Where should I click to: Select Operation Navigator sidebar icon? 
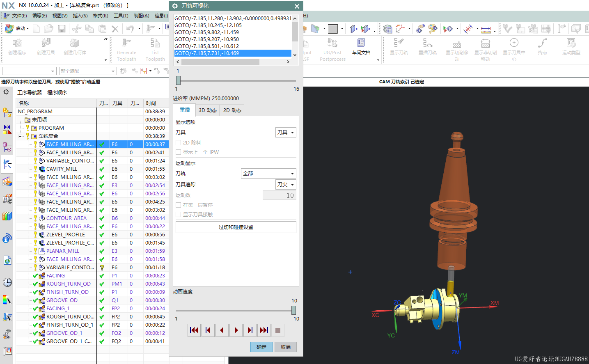click(x=7, y=164)
